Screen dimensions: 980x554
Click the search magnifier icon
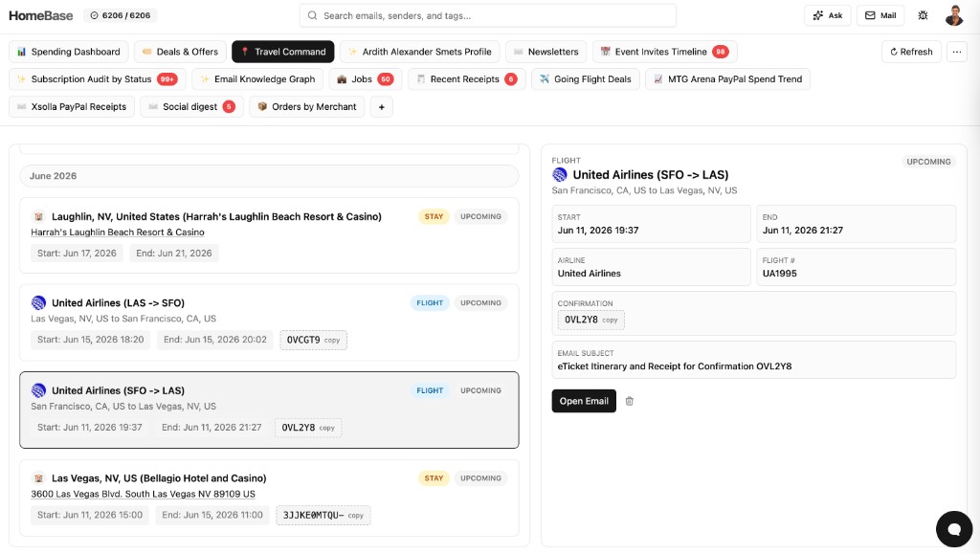(313, 15)
